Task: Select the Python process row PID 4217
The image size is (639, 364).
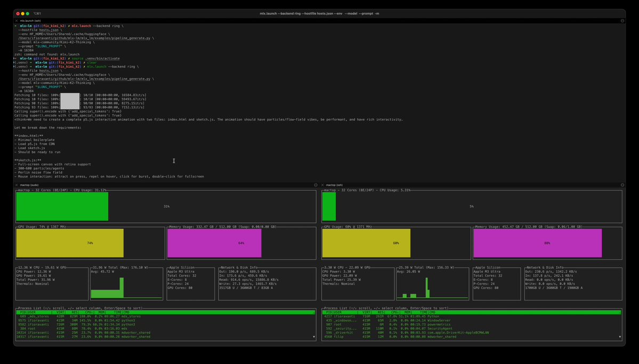Action: coord(472,317)
